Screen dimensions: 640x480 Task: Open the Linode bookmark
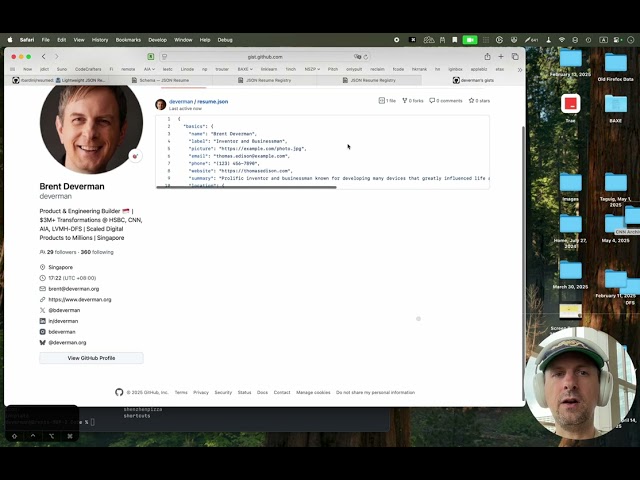[x=187, y=69]
